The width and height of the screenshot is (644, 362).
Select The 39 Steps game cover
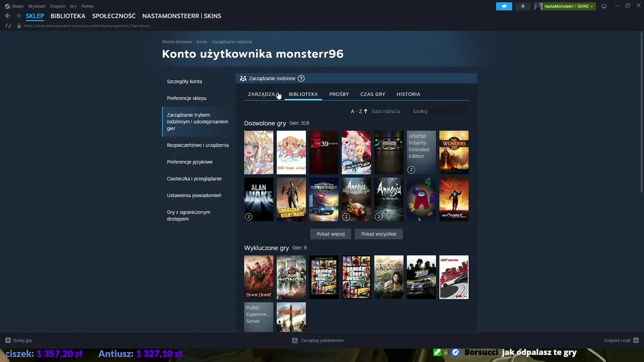click(324, 152)
